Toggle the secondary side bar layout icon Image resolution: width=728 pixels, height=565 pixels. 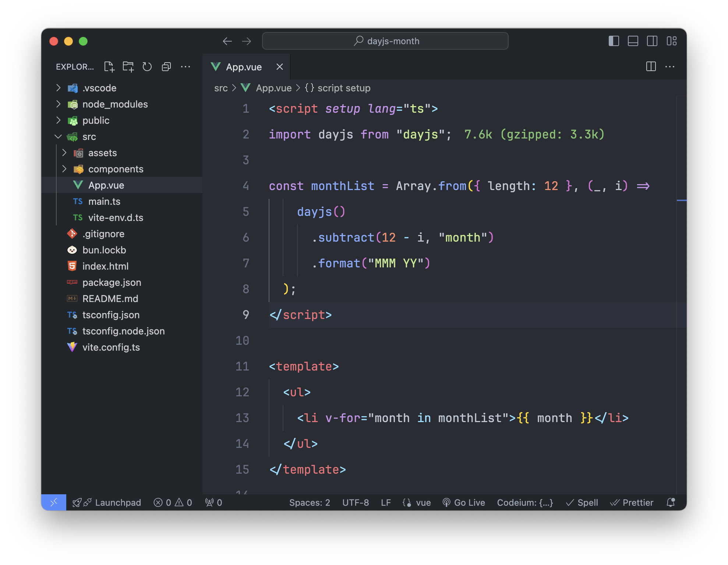652,41
